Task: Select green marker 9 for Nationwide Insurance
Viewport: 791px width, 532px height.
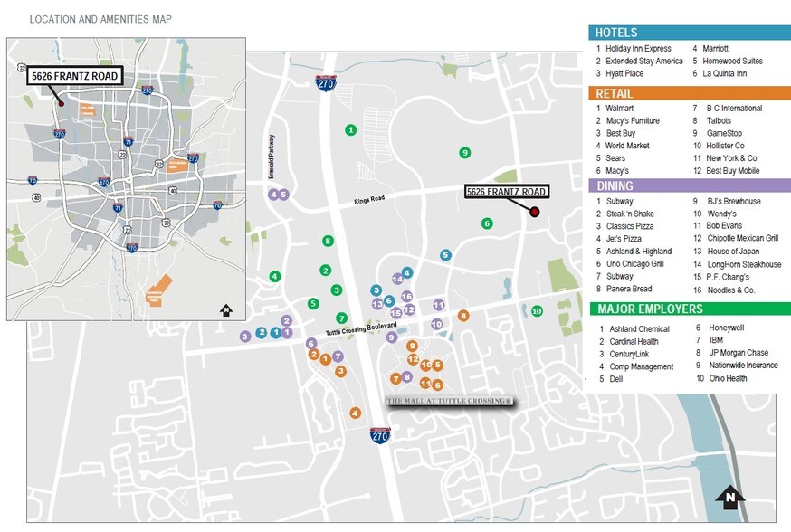Action: point(464,153)
